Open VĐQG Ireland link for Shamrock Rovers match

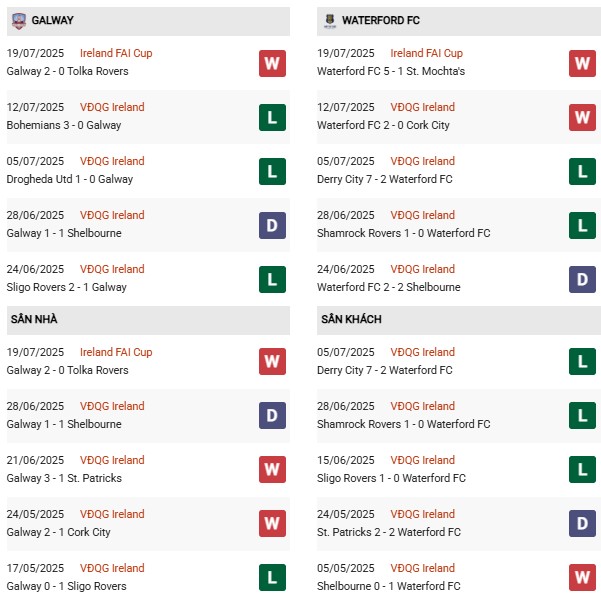[422, 215]
